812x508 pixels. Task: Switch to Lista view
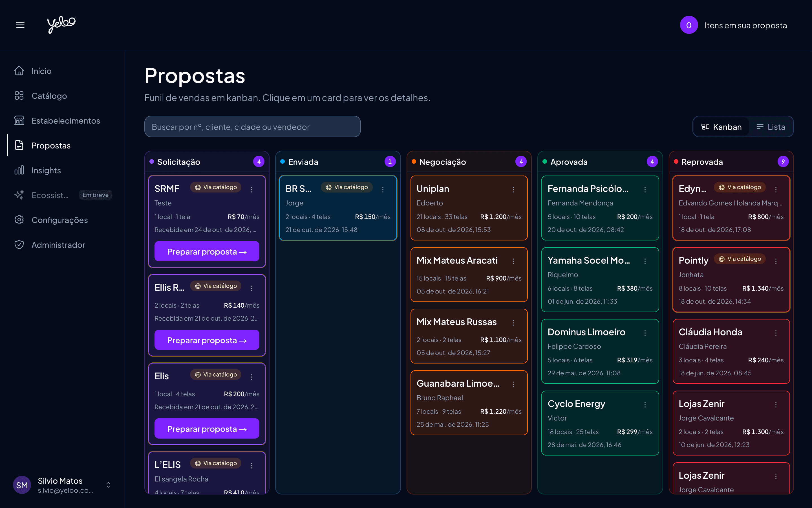pos(771,127)
